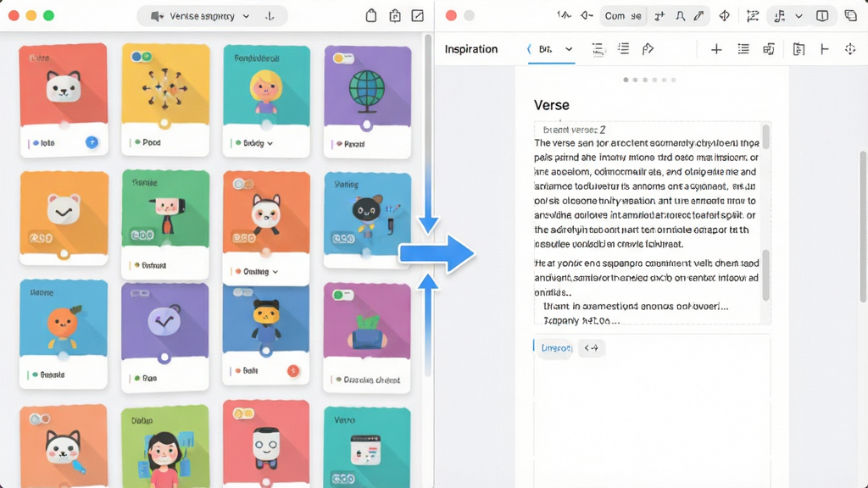This screenshot has width=868, height=488.
Task: Expand the Bidkig dropdown on the teal card
Action: pyautogui.click(x=270, y=143)
